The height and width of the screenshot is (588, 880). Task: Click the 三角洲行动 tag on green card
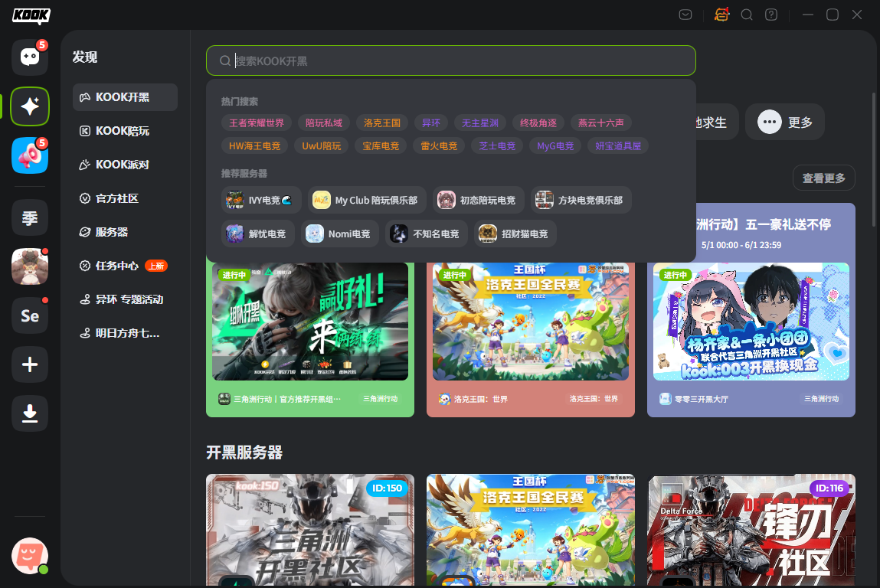coord(381,399)
